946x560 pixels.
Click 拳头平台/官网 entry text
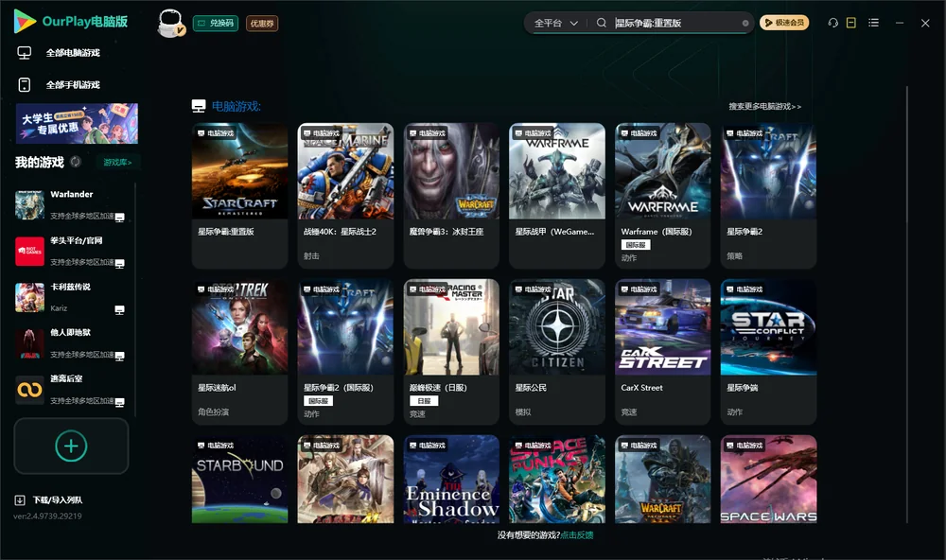click(x=76, y=240)
